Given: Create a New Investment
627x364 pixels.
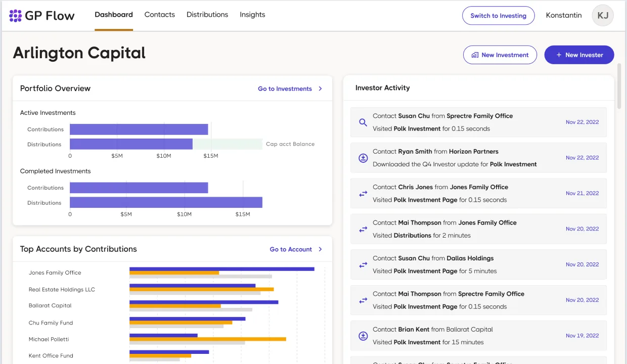Looking at the screenshot, I should (x=500, y=55).
